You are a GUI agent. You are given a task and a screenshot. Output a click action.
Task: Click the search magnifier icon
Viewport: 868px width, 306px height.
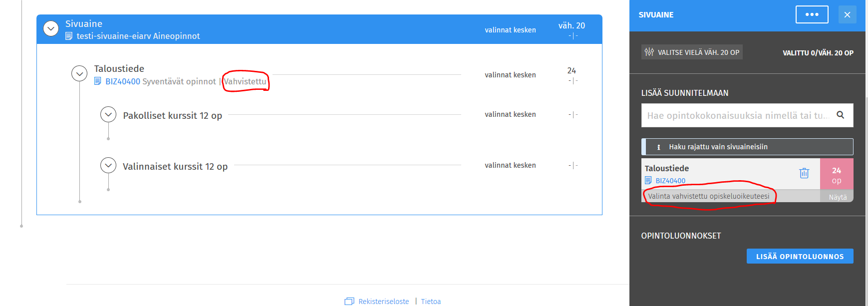[x=841, y=115]
